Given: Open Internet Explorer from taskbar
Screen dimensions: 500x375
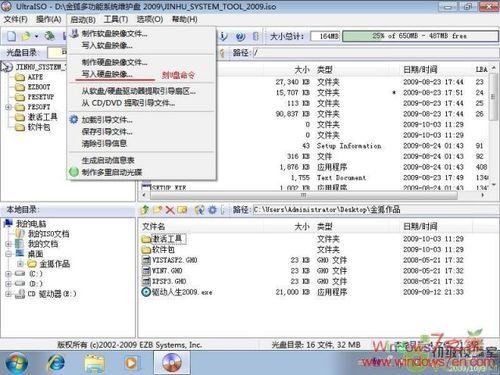Looking at the screenshot, I should point(56,363).
